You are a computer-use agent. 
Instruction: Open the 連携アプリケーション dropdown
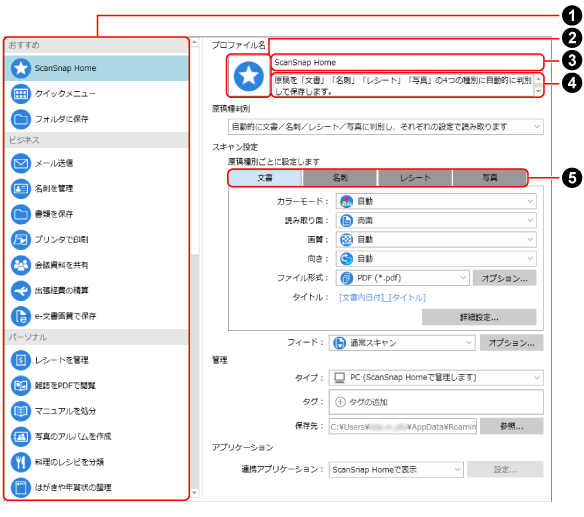[x=396, y=469]
